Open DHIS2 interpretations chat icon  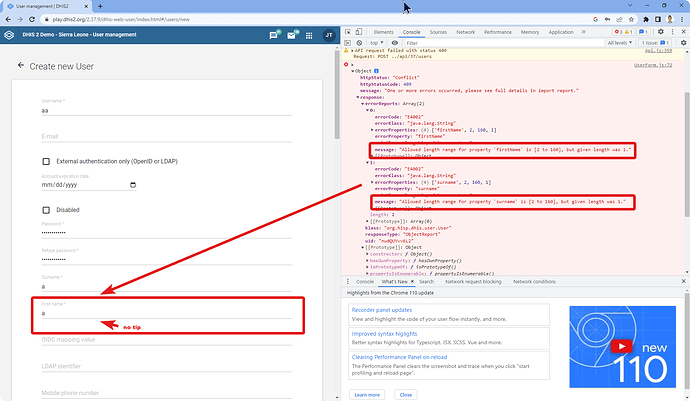point(274,35)
